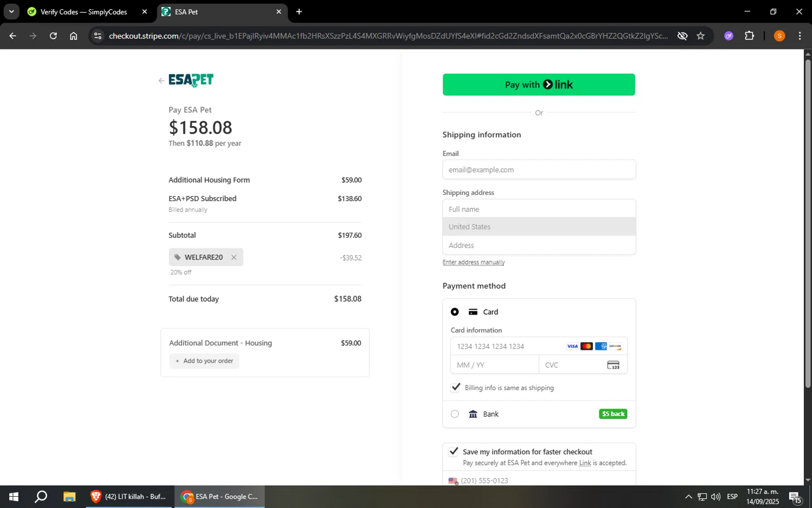Image resolution: width=812 pixels, height=508 pixels.
Task: Open the Link hyperlink in checkout notice
Action: [x=585, y=463]
